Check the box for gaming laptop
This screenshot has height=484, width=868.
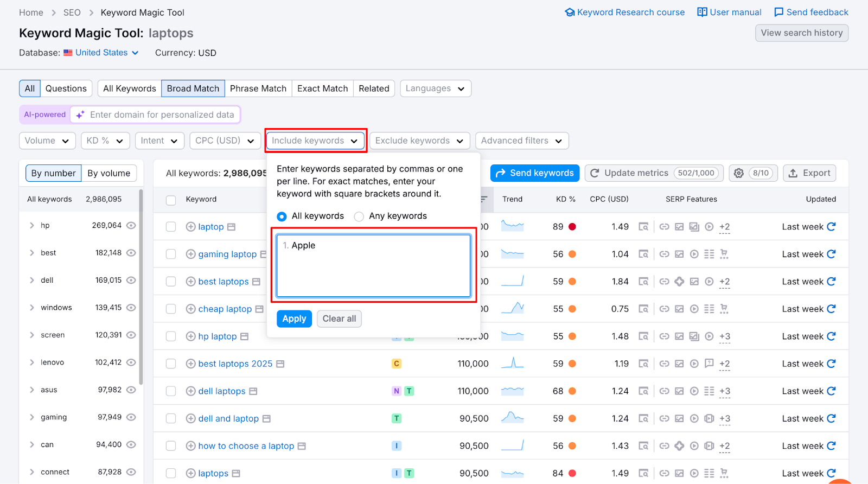point(171,254)
